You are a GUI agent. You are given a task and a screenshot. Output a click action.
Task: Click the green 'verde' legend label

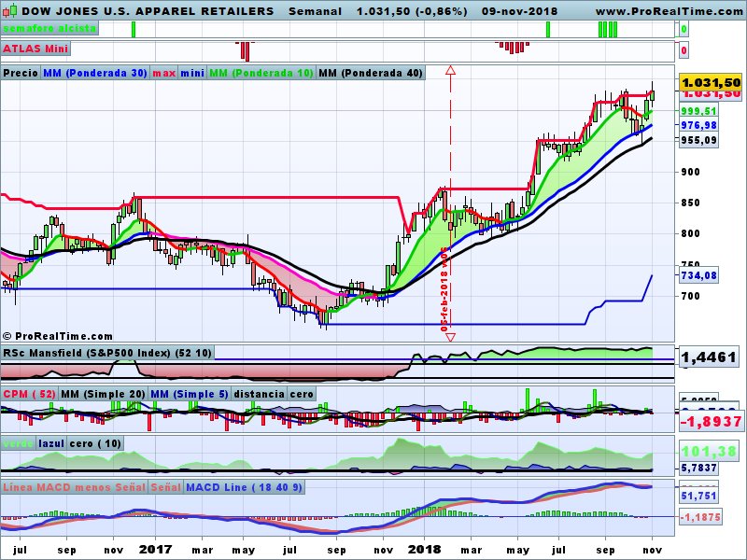click(18, 443)
